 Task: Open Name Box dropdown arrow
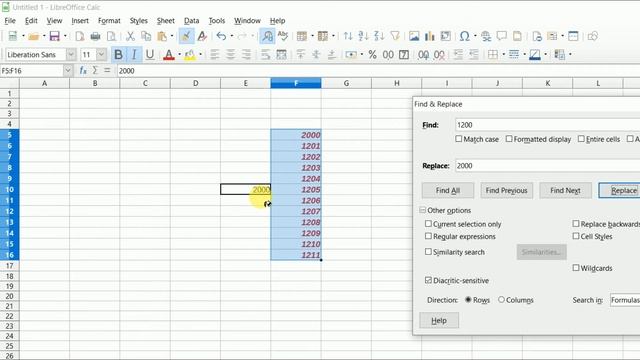click(68, 71)
